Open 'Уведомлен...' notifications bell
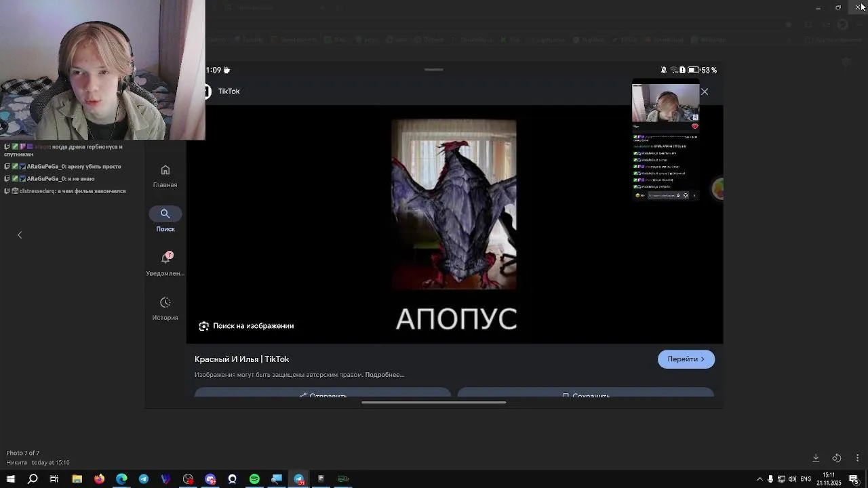The width and height of the screenshot is (868, 488). click(x=165, y=264)
